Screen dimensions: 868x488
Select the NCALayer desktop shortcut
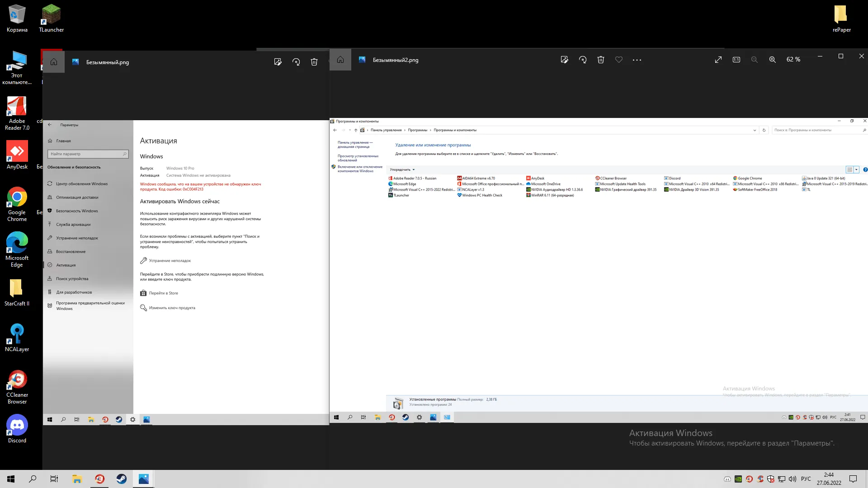point(17,338)
